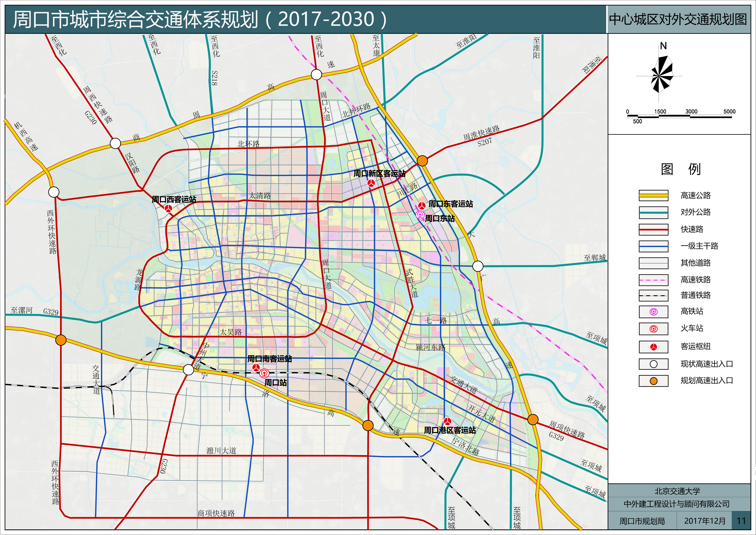
Task: Click the 周口东客运站 label
Action: 451,204
